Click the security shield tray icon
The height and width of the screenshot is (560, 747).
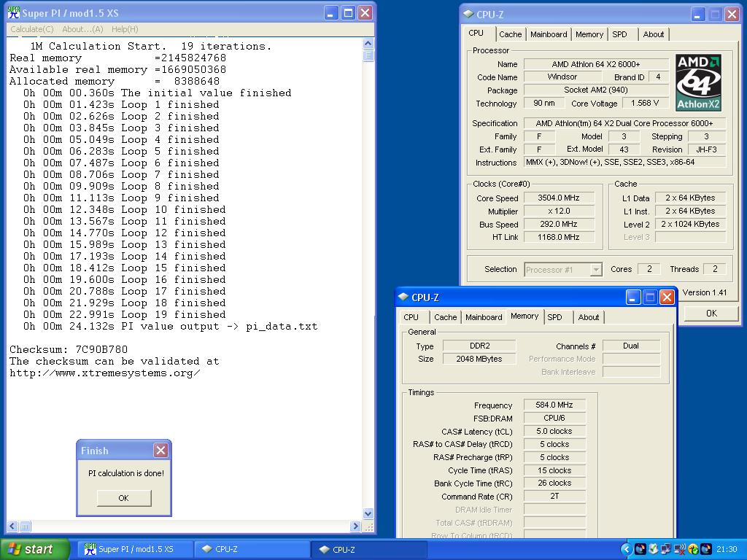point(653,549)
